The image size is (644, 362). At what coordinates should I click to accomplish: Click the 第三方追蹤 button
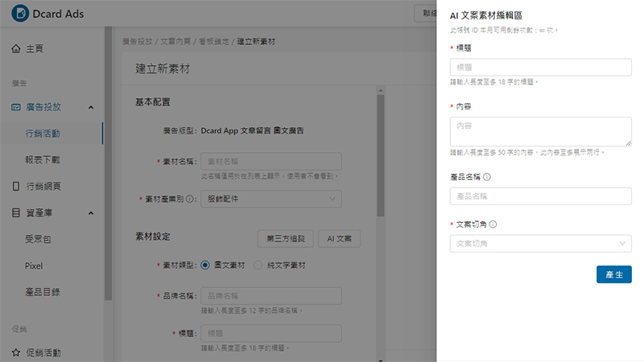click(284, 238)
